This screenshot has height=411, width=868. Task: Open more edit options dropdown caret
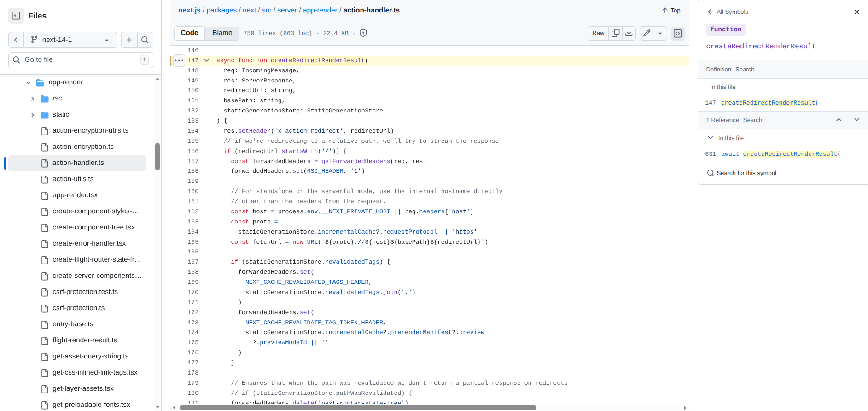[660, 33]
